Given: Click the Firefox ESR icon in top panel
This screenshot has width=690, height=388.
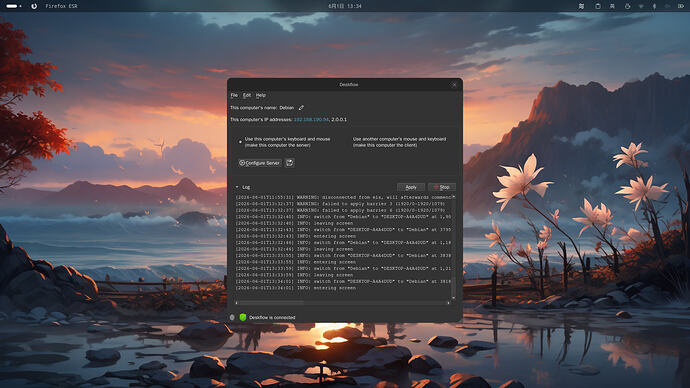Looking at the screenshot, I should click(x=34, y=6).
